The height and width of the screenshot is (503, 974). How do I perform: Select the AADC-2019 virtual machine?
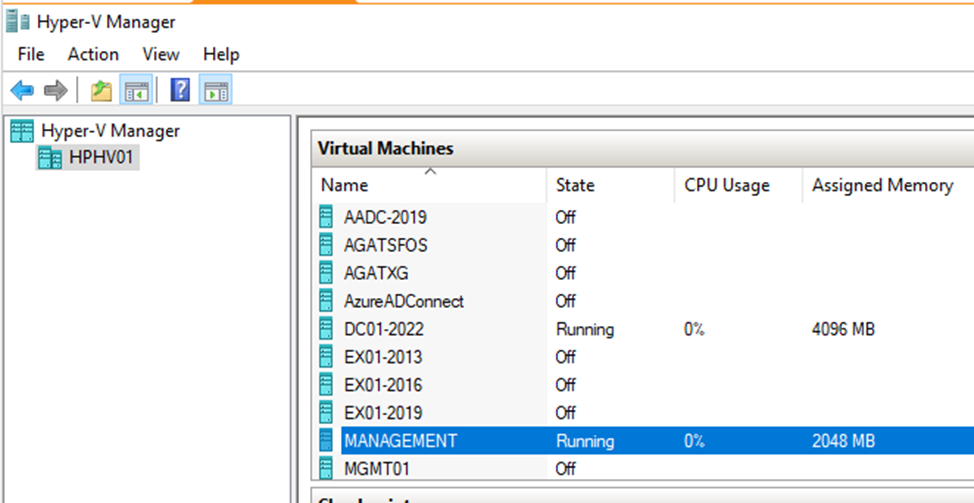[385, 217]
